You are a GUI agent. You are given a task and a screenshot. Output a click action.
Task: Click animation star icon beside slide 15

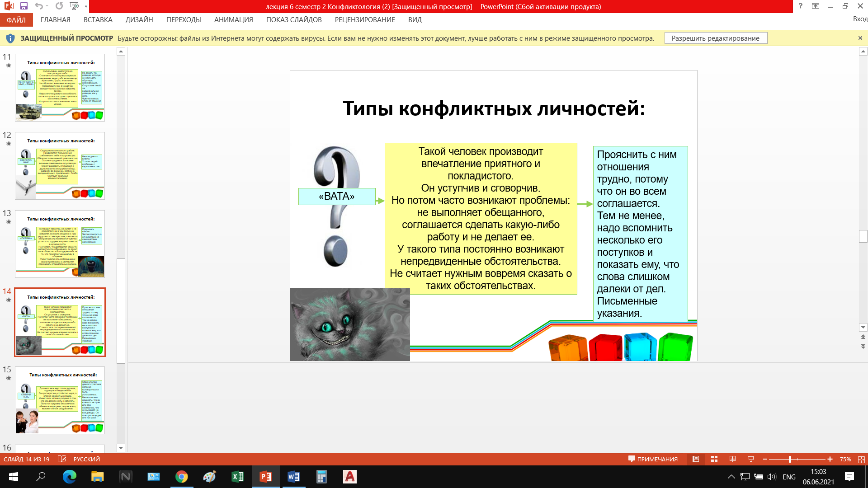click(8, 378)
